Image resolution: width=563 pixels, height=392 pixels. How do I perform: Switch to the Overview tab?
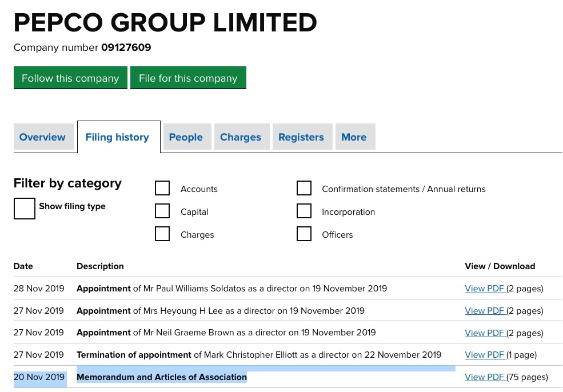coord(42,137)
